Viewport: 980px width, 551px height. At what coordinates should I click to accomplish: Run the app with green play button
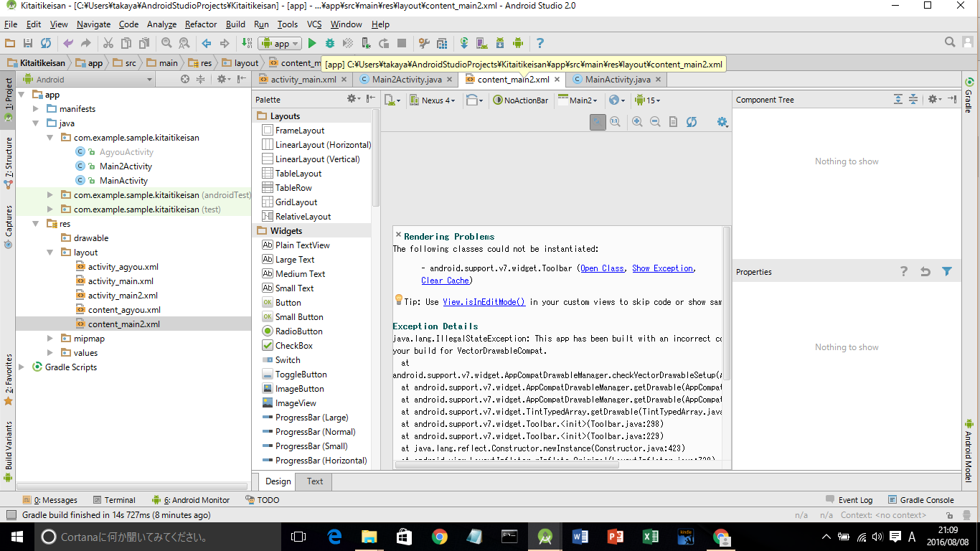click(312, 44)
